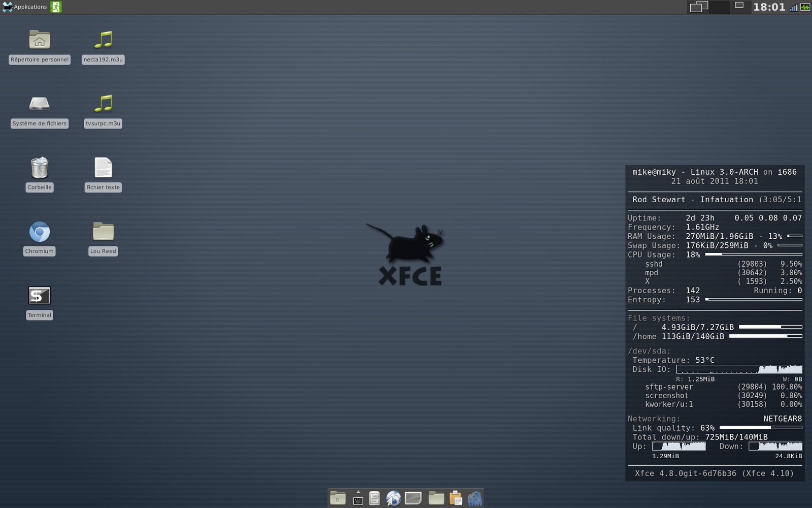Launch the web browser from the dock
Image resolution: width=812 pixels, height=508 pixels.
coord(393,499)
